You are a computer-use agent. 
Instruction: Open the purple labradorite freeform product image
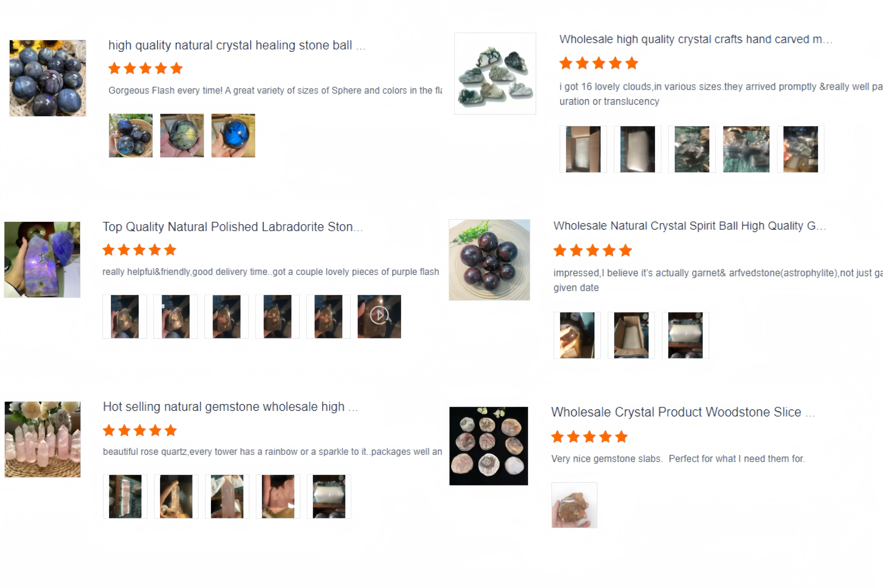42,260
